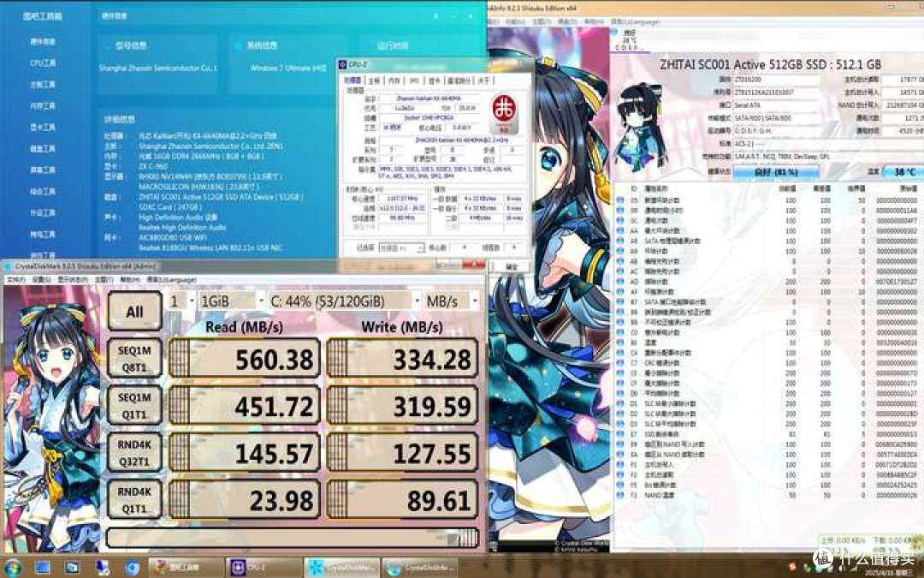Open CrystalDiskMark's 主题(T) menu
The width and height of the screenshot is (924, 578).
pos(104,279)
